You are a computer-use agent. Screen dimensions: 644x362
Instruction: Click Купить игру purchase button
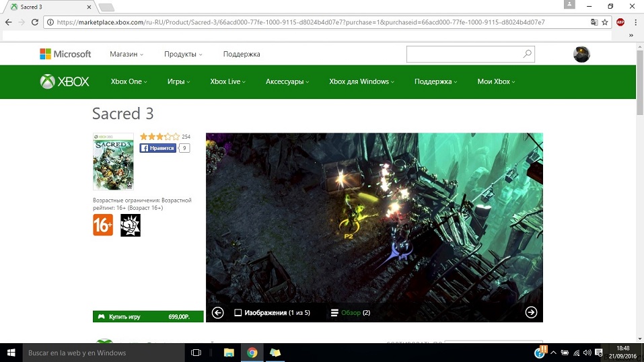(148, 316)
